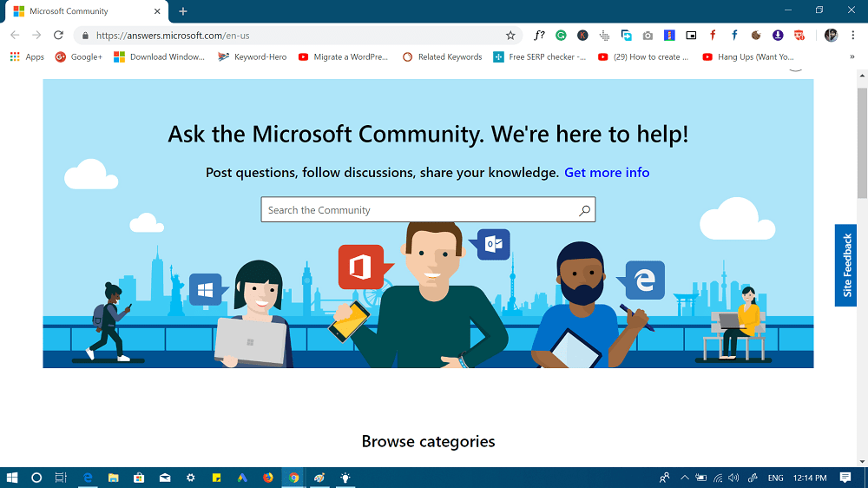The image size is (868, 488).
Task: View site info via the padlock icon
Action: click(x=85, y=36)
